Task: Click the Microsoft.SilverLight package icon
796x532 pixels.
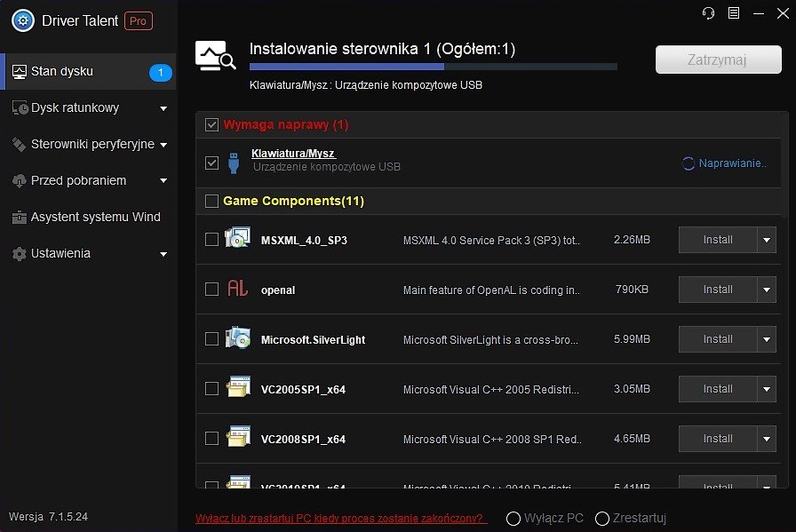Action: [237, 337]
